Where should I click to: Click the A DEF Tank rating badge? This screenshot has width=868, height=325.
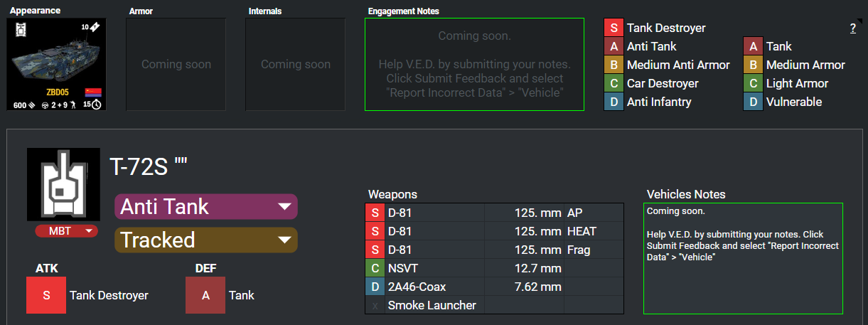click(x=205, y=295)
